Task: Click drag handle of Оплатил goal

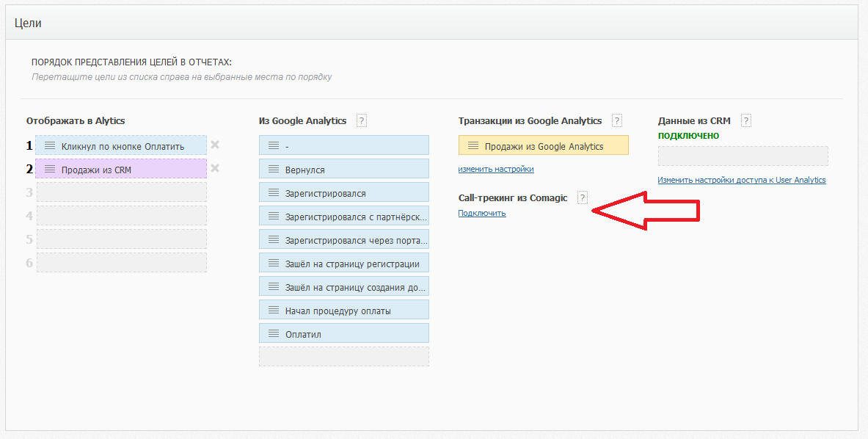Action: click(273, 334)
